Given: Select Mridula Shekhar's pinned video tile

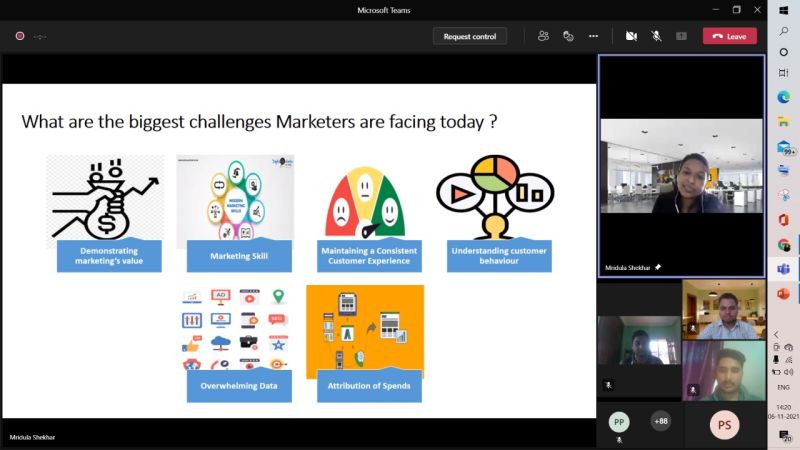Looking at the screenshot, I should pyautogui.click(x=681, y=165).
